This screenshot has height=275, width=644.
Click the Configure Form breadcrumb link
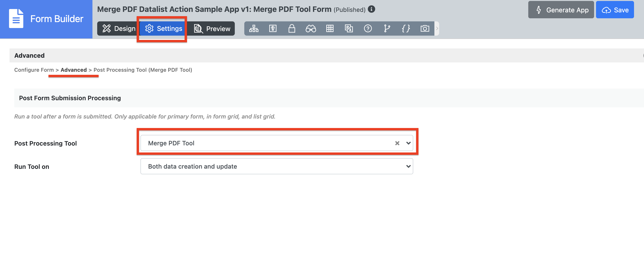point(34,70)
